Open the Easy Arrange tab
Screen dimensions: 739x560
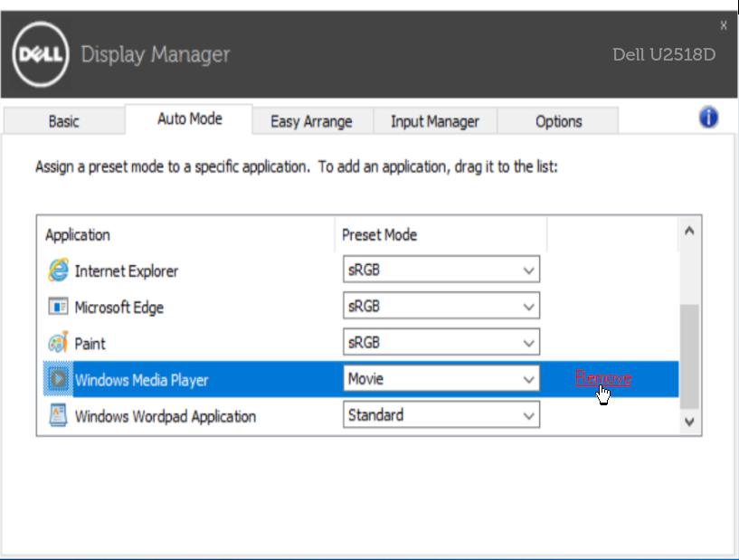311,121
